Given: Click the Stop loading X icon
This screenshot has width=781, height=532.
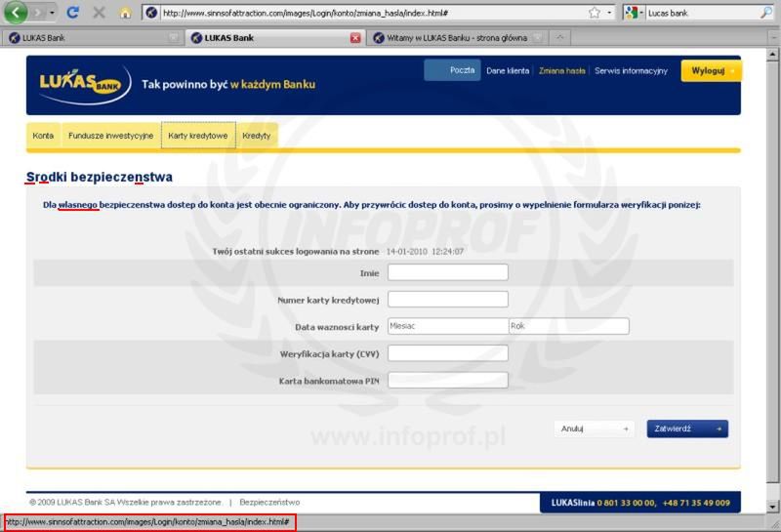Looking at the screenshot, I should click(x=100, y=13).
